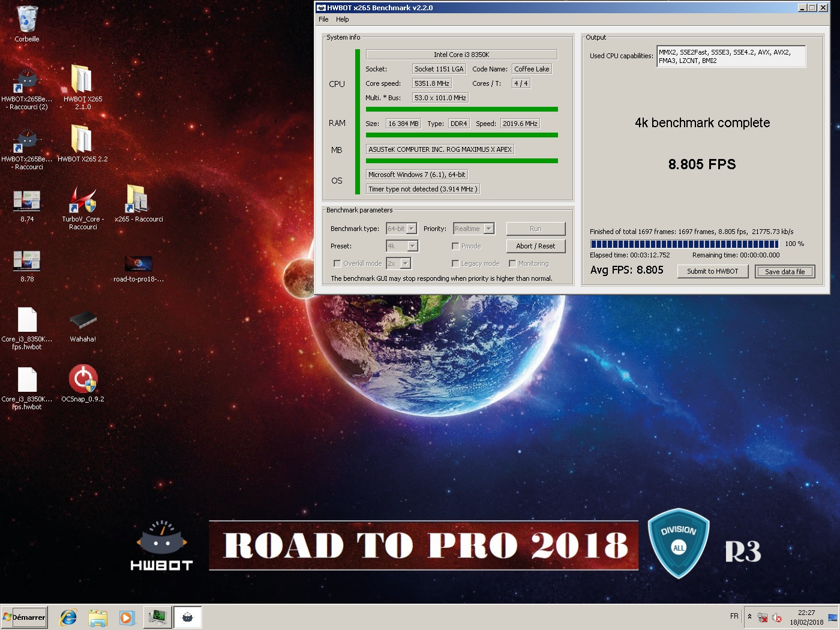Toggle the Monitoring checkbox
The width and height of the screenshot is (840, 630).
[x=512, y=263]
